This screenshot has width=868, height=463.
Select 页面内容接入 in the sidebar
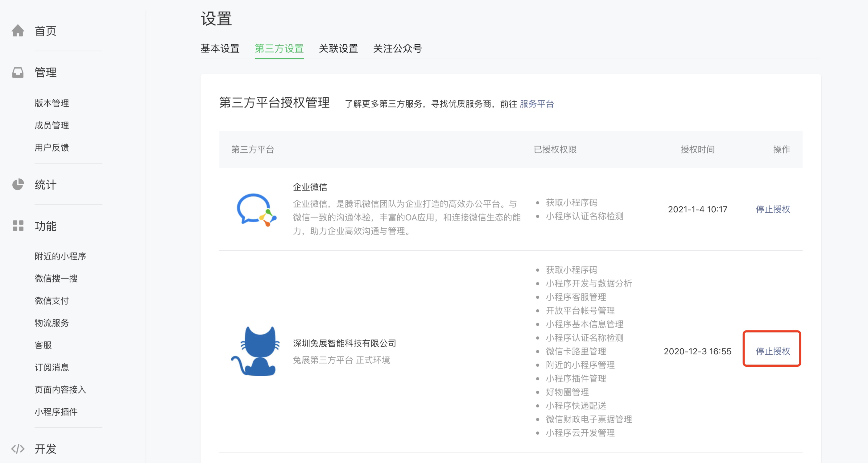coord(61,390)
